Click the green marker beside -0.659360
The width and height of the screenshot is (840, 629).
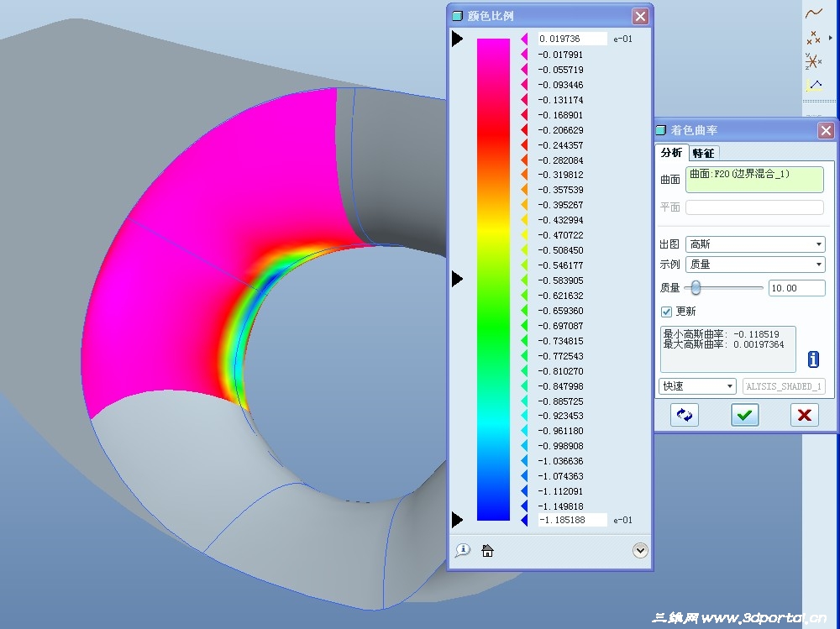coord(524,311)
